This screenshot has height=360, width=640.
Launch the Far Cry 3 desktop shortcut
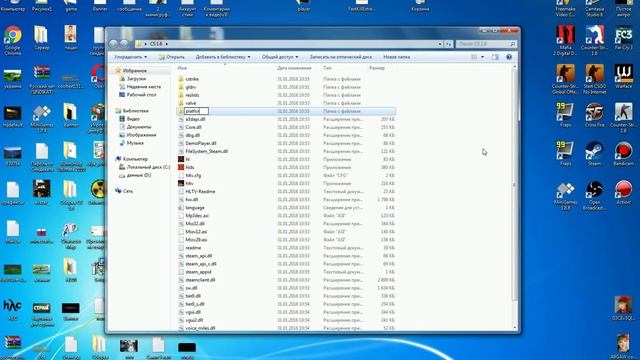coord(623,39)
